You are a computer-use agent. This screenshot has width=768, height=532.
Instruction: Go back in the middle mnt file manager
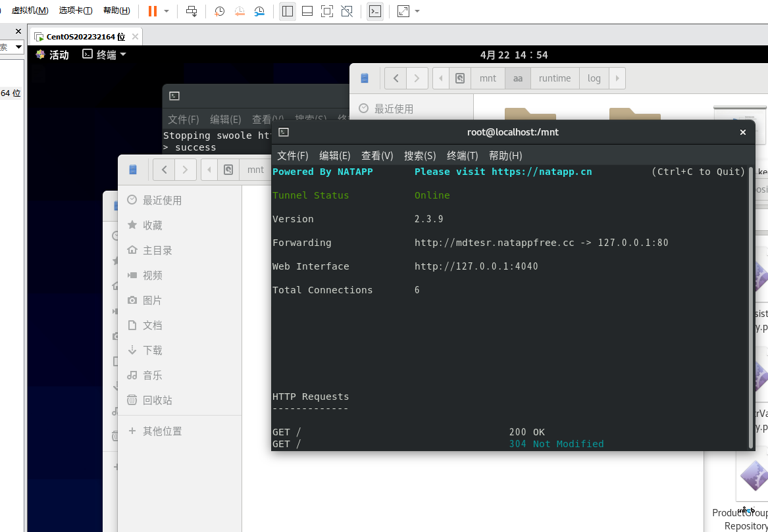164,170
